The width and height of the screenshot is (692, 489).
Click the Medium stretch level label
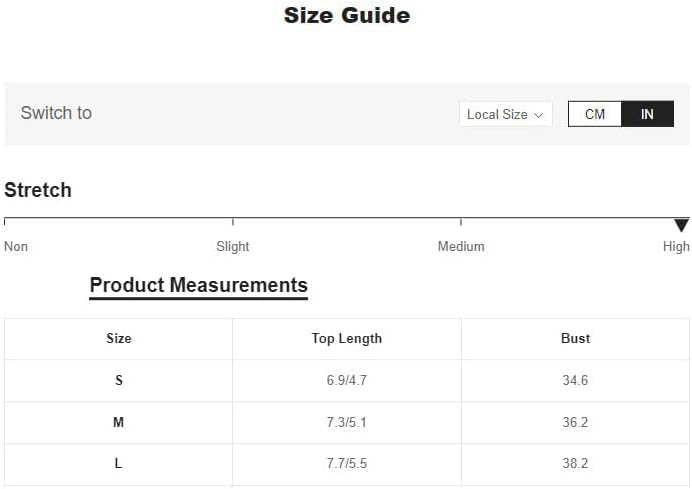pos(461,246)
